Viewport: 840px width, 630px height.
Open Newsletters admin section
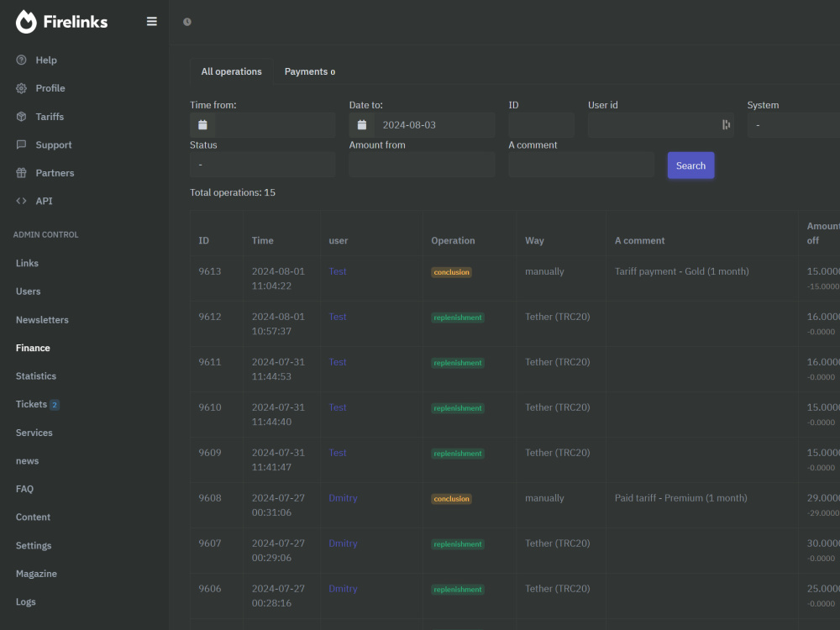tap(42, 320)
